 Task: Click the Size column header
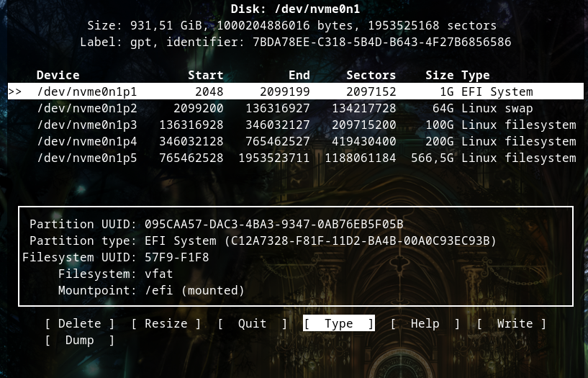[x=439, y=76]
